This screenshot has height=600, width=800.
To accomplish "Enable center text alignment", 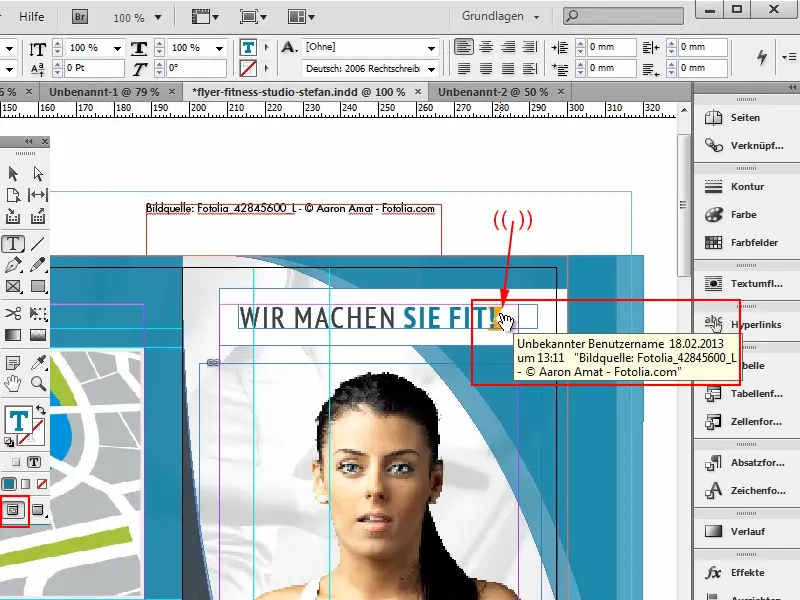I will (486, 47).
